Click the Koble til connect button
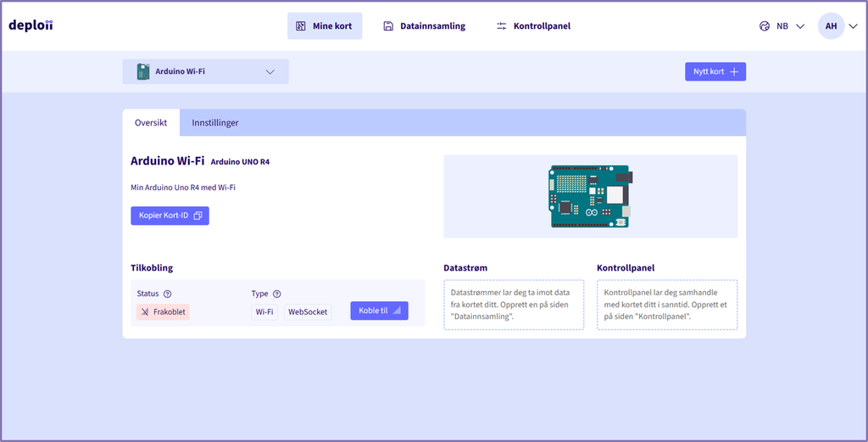Screen dimensions: 868x442 (x=379, y=311)
